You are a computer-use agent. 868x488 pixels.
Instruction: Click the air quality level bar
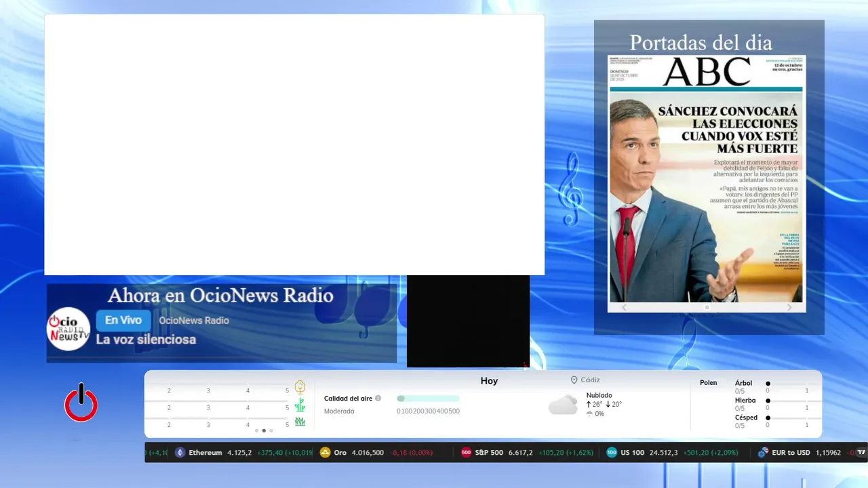coord(428,399)
